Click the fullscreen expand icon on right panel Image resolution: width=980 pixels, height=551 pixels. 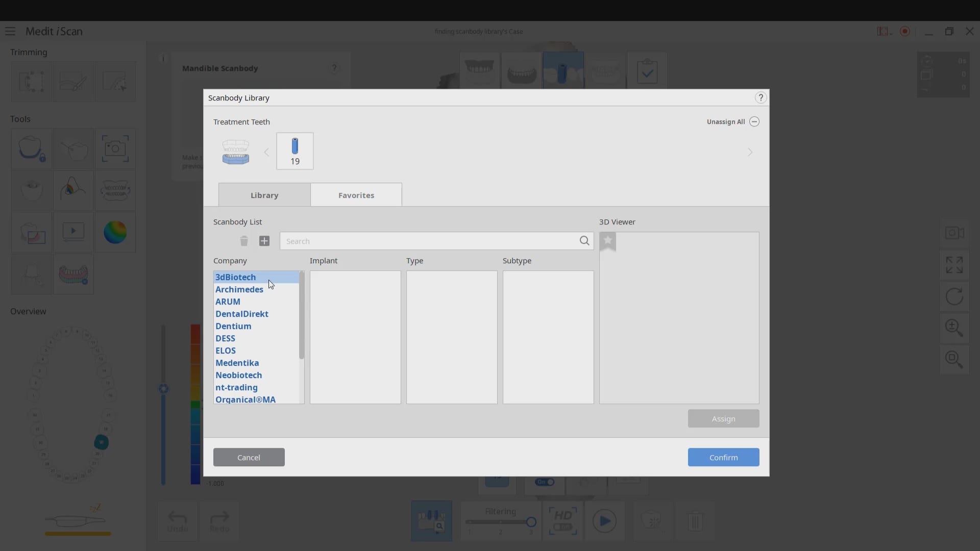pyautogui.click(x=954, y=265)
